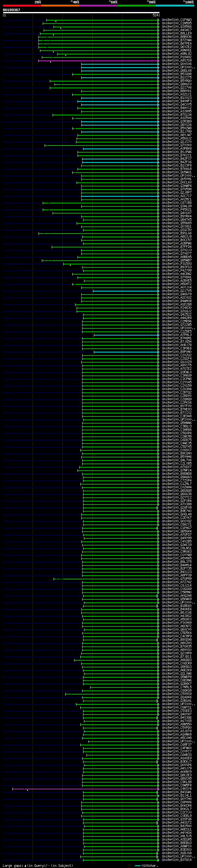The width and height of the screenshot is (197, 868).
Task: Select the UniRef100_B7G134 label
Action: tap(177, 115)
